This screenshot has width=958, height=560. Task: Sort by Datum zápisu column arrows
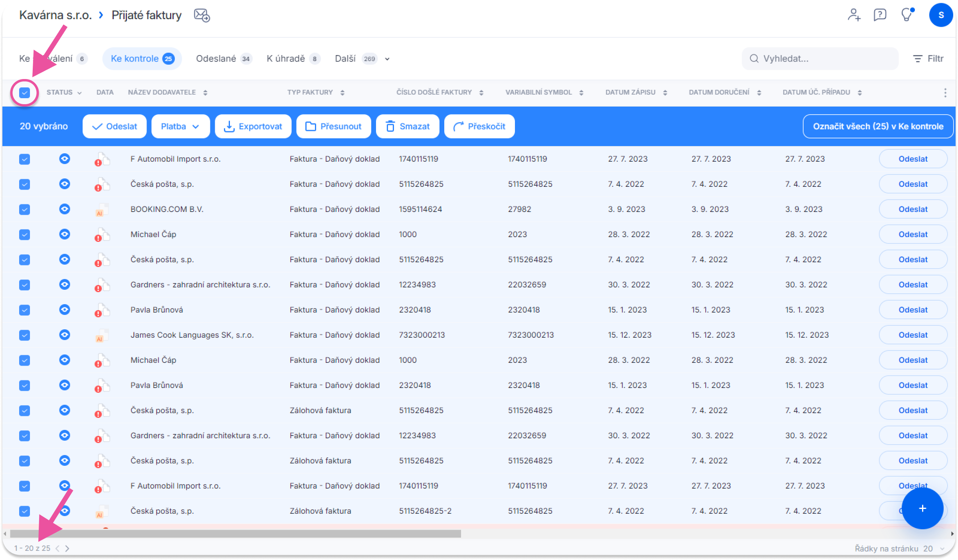[665, 93]
